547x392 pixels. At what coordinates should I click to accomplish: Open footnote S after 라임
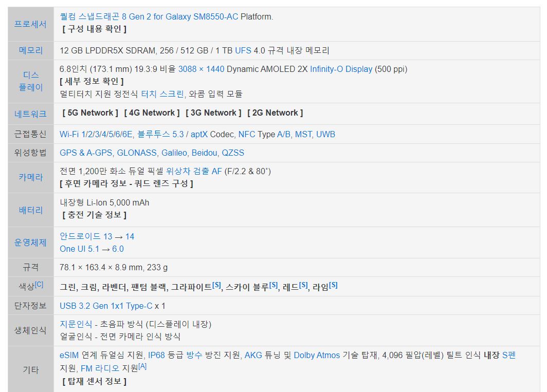[x=333, y=285]
